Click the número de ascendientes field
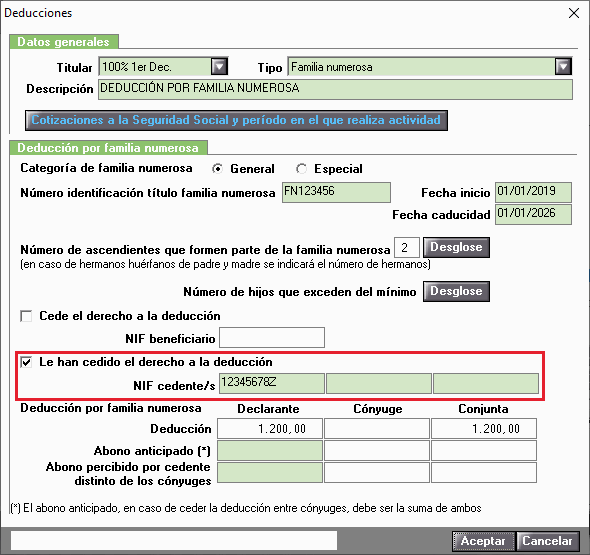 point(406,248)
